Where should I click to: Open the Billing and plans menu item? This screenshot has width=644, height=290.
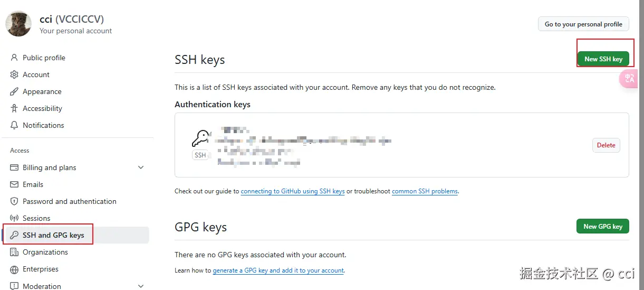pos(50,167)
